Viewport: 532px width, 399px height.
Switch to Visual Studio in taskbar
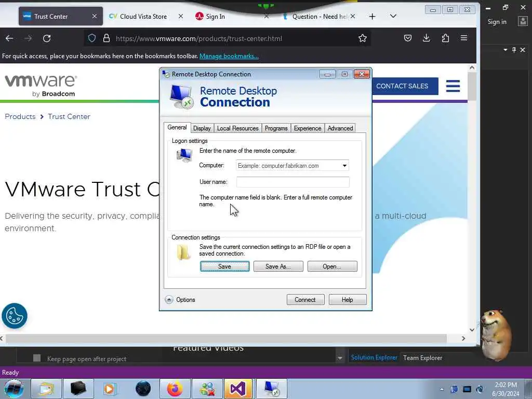tap(238, 389)
